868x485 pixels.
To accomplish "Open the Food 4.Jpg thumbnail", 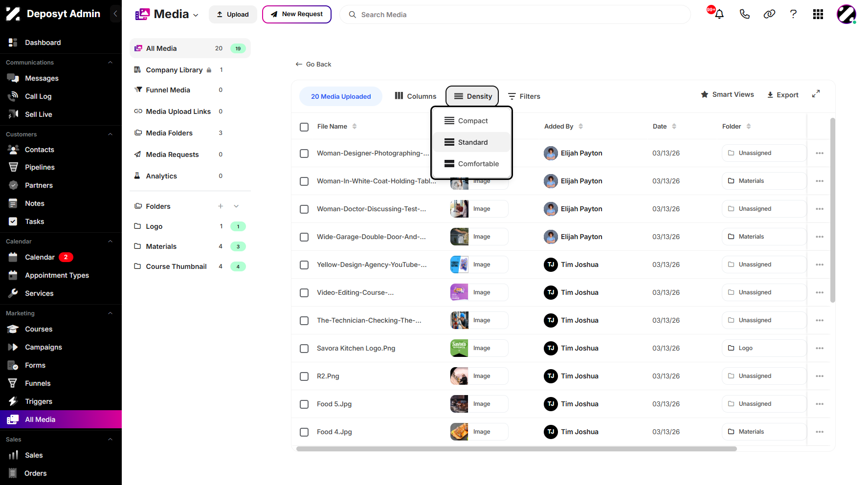I will pyautogui.click(x=459, y=432).
